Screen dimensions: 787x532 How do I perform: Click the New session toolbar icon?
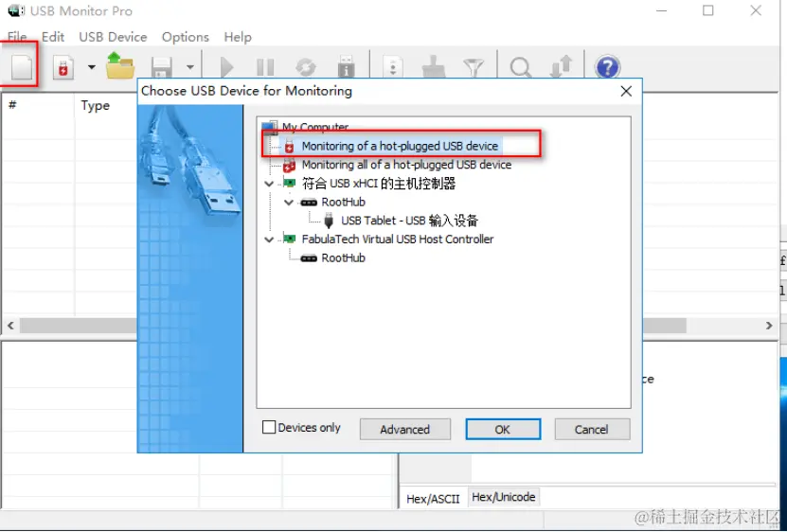(22, 67)
